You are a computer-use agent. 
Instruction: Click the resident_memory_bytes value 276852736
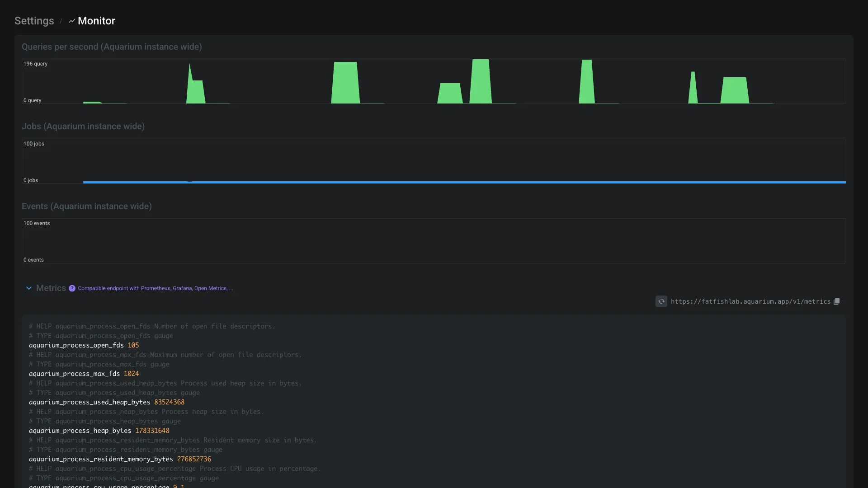194,459
